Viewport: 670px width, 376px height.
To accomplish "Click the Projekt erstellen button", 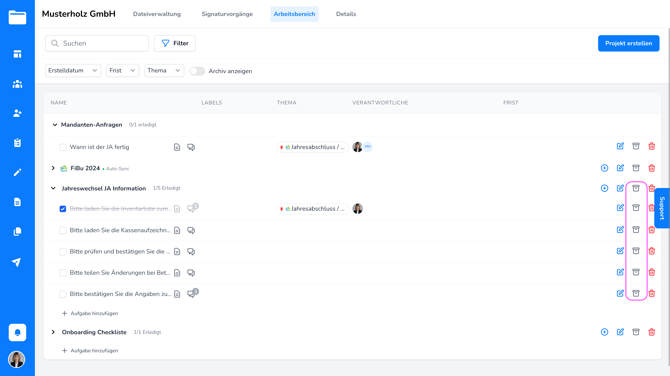I will click(x=629, y=43).
